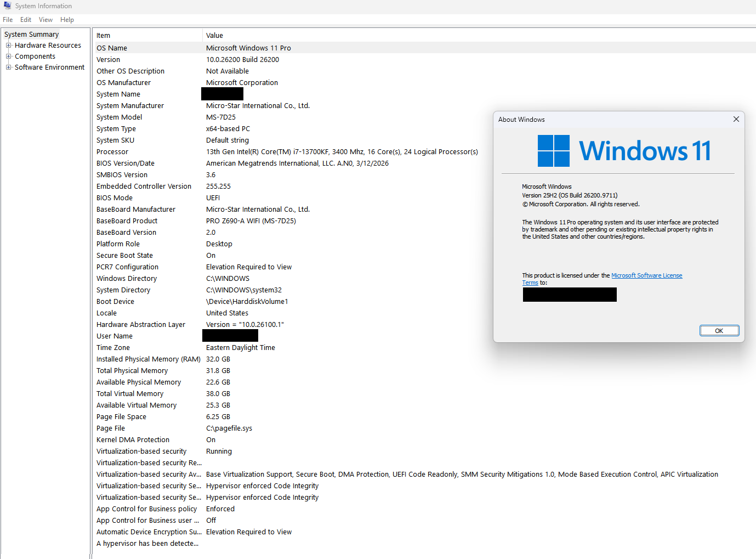Select the OS Name row label
756x559 pixels.
point(112,48)
